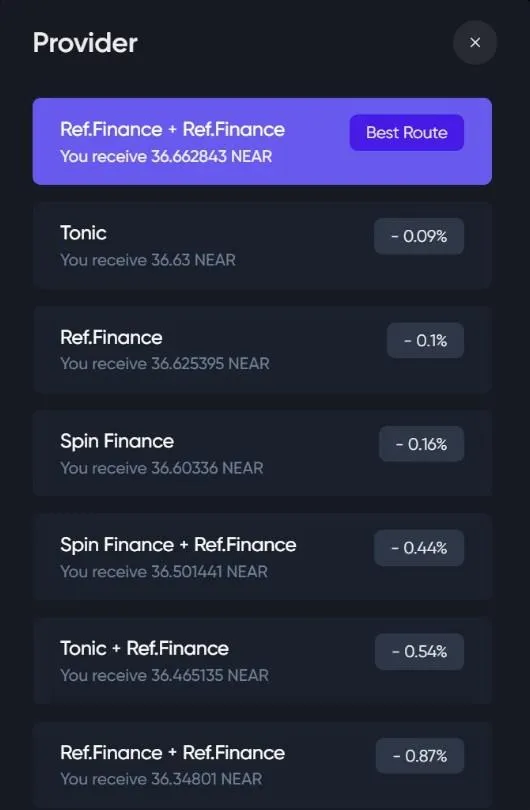
Task: Pick the Spin Finance provider
Action: coord(262,454)
